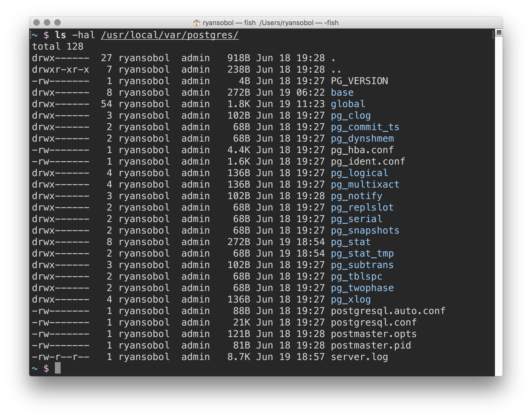
Task: Click the window title text ryansobol — fish
Action: pyautogui.click(x=229, y=23)
